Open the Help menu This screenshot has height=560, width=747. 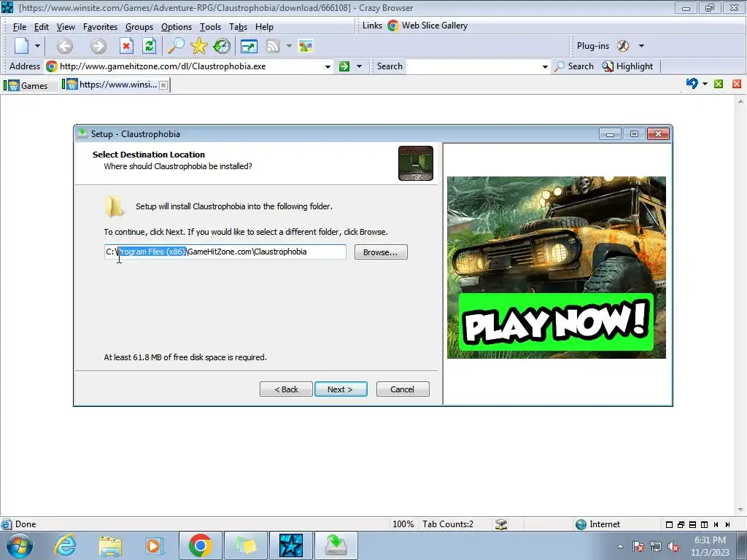(264, 27)
